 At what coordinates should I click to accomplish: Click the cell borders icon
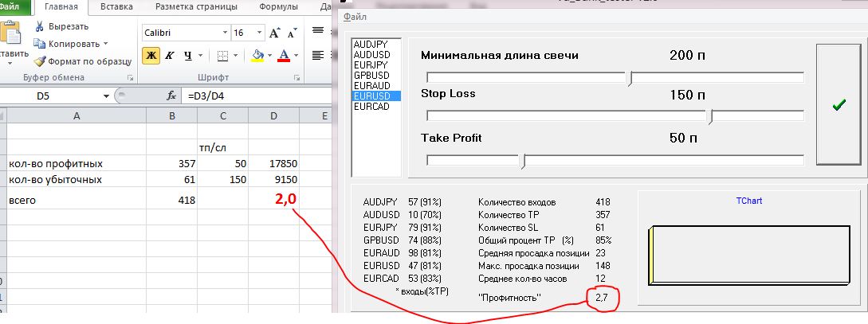pyautogui.click(x=222, y=56)
